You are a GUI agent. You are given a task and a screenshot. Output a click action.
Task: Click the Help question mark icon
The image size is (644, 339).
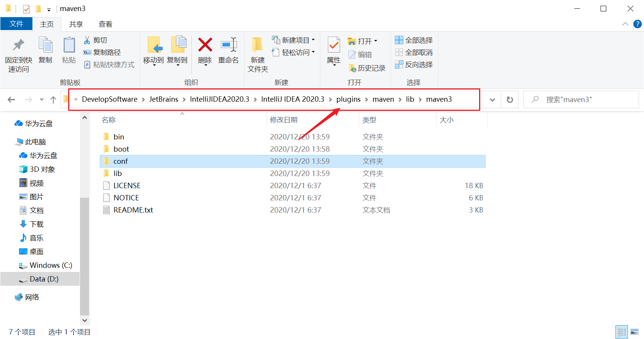point(637,24)
